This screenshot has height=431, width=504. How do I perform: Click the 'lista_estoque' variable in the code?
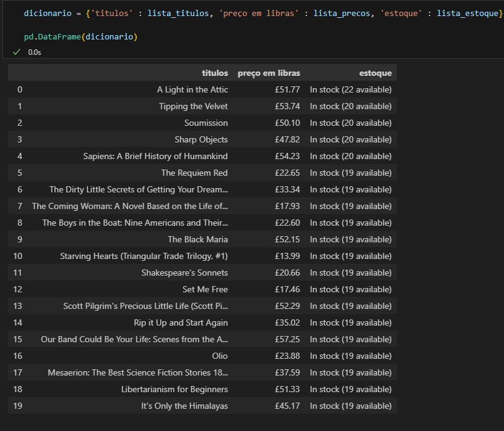tap(467, 13)
